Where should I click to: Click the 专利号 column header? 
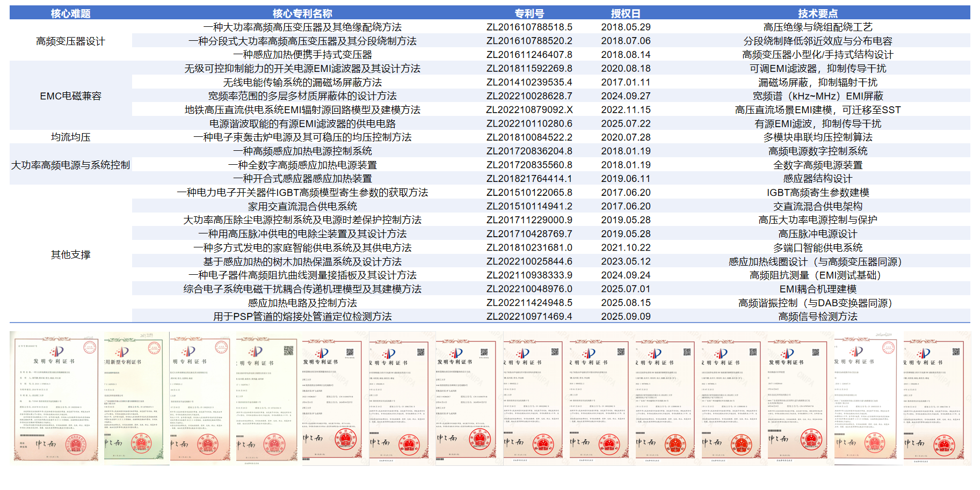(529, 13)
